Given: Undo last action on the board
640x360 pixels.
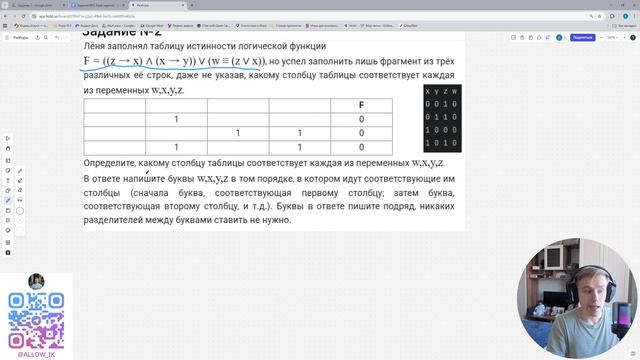Looking at the screenshot, I should (x=57, y=38).
